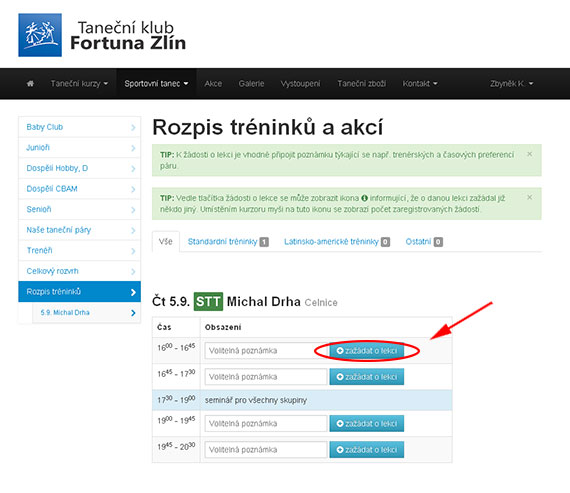
Task: Focus the note field for 16:45–17:30
Action: tap(266, 377)
